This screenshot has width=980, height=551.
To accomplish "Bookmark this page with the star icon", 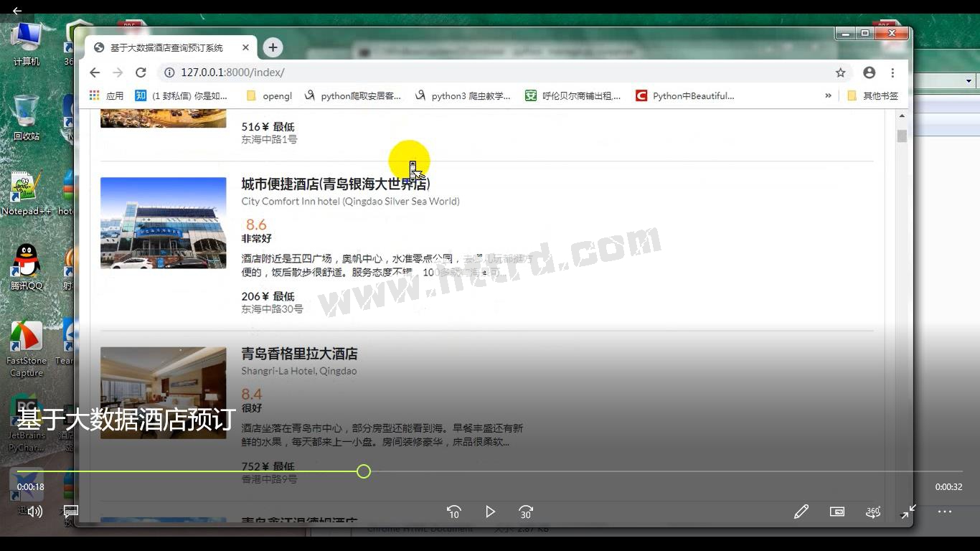I will (840, 72).
